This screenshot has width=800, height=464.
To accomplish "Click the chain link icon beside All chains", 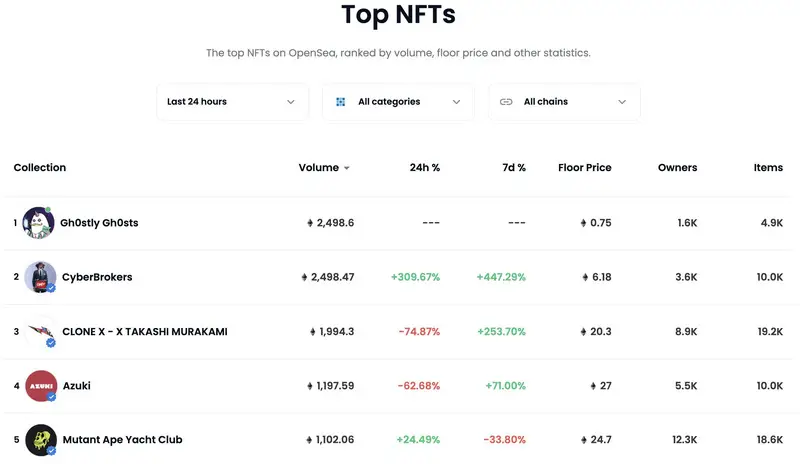I will 506,102.
